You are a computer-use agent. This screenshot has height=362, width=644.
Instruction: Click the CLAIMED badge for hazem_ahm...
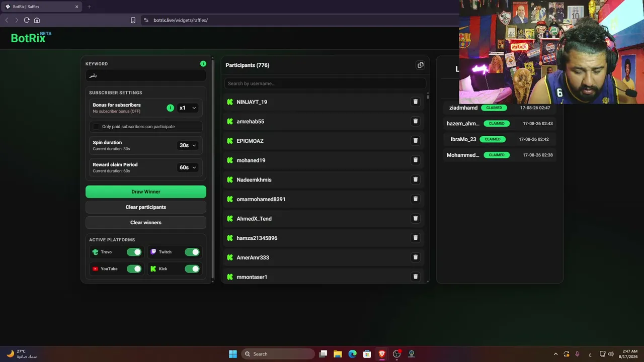(497, 123)
